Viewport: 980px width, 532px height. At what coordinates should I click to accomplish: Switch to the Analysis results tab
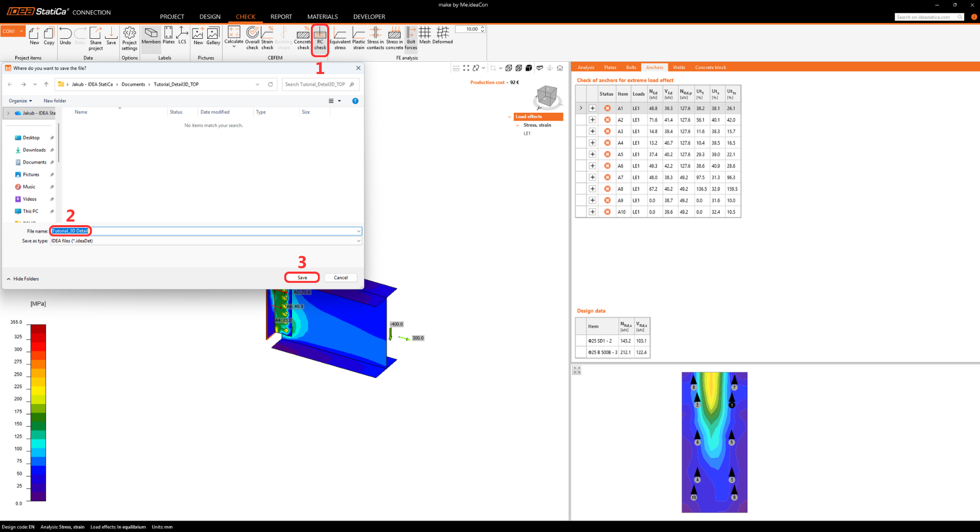click(x=586, y=67)
